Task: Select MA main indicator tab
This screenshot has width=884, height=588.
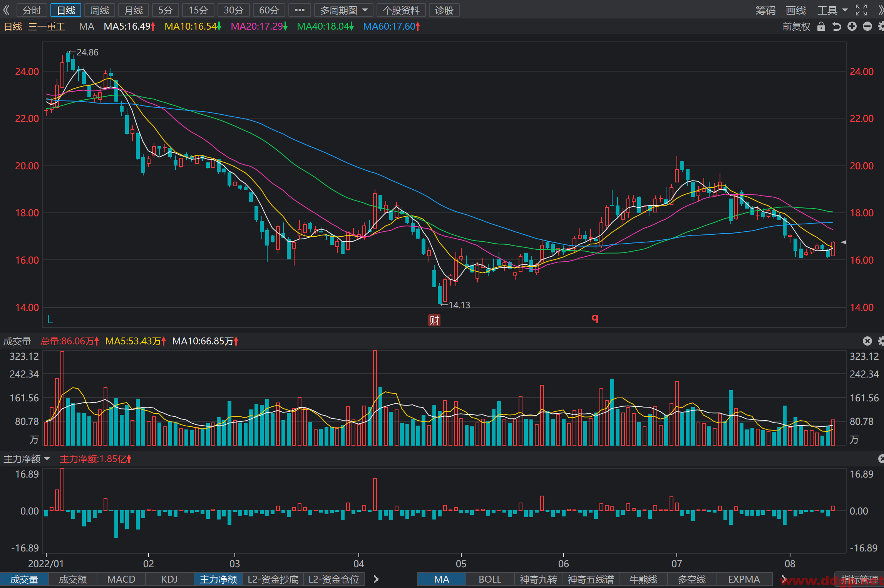Action: click(x=442, y=579)
